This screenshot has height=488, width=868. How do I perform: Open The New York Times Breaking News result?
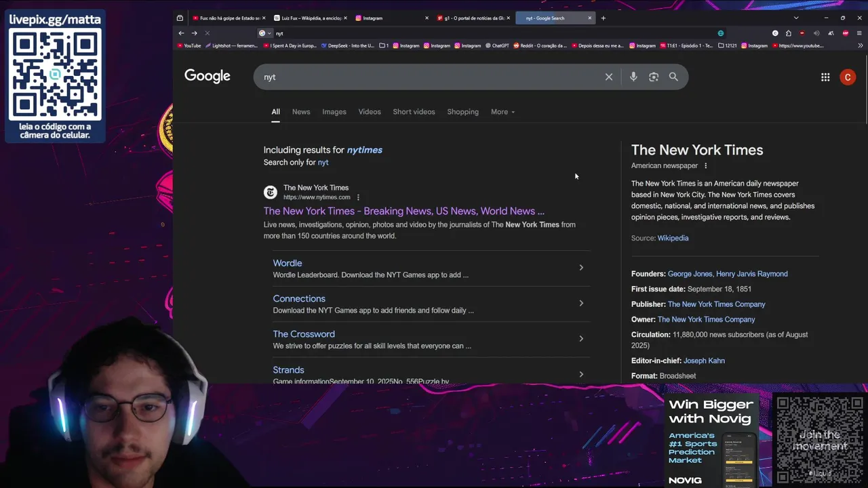[x=404, y=211]
